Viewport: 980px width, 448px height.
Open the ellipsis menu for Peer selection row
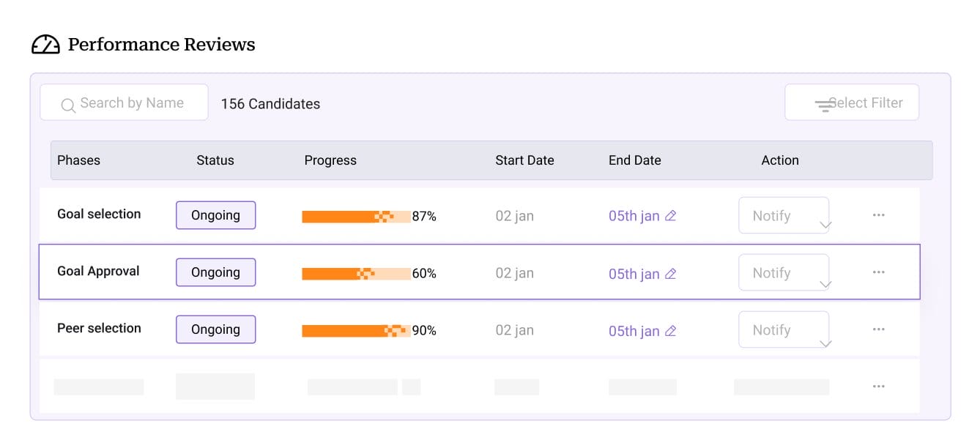[x=878, y=329]
